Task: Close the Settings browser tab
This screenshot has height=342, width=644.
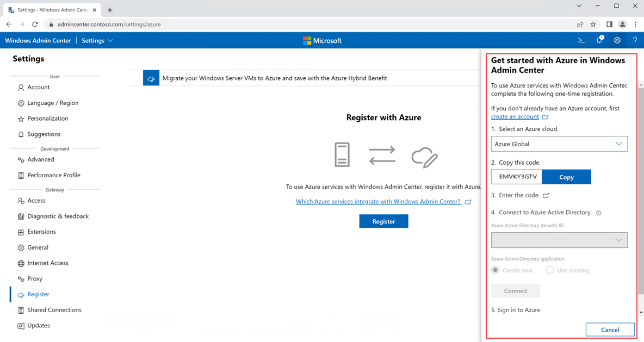Action: tap(95, 10)
